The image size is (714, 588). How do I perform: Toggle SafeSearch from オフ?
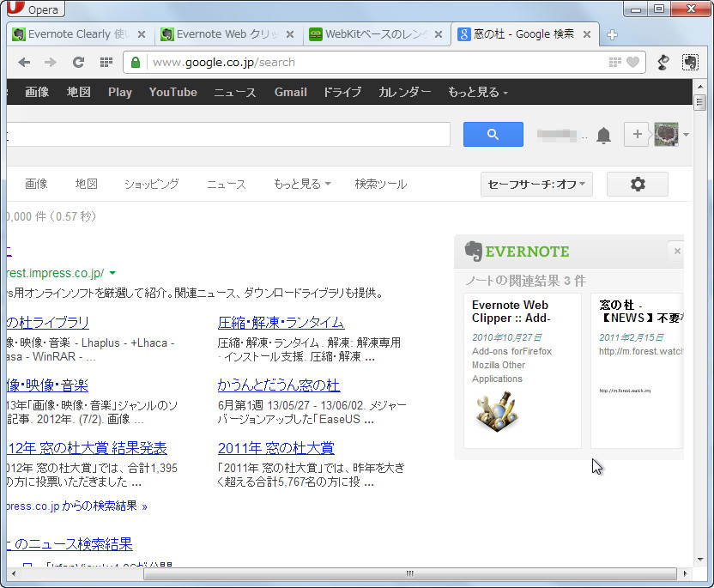(536, 184)
